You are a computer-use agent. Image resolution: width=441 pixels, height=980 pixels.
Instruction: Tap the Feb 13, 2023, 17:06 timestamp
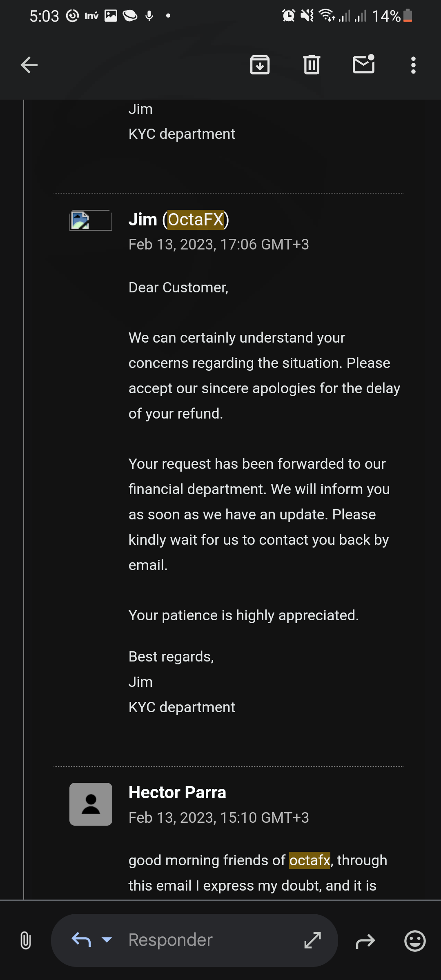(x=218, y=245)
